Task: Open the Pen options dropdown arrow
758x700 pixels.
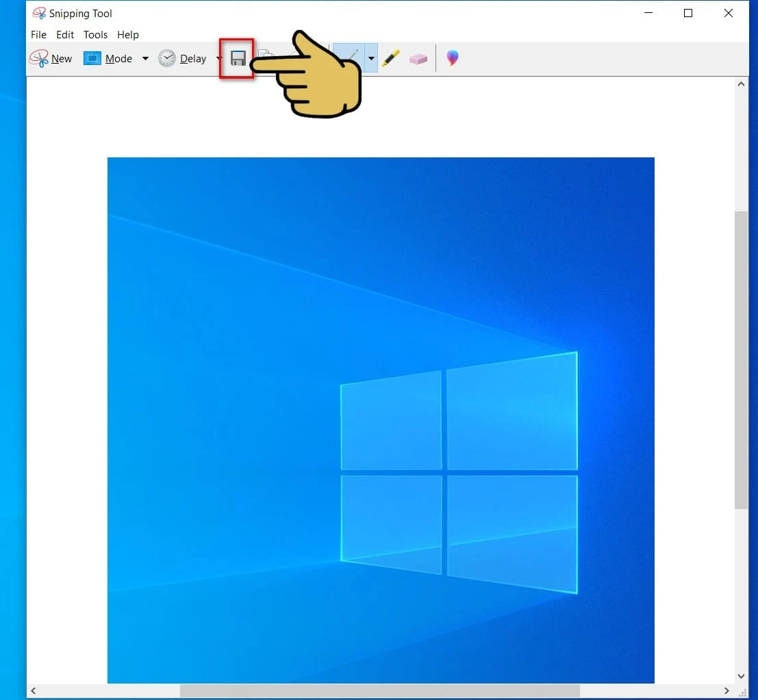Action: (x=371, y=59)
